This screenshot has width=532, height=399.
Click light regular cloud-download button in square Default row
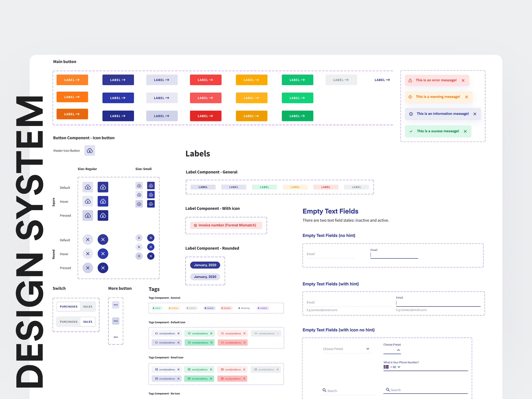88,187
